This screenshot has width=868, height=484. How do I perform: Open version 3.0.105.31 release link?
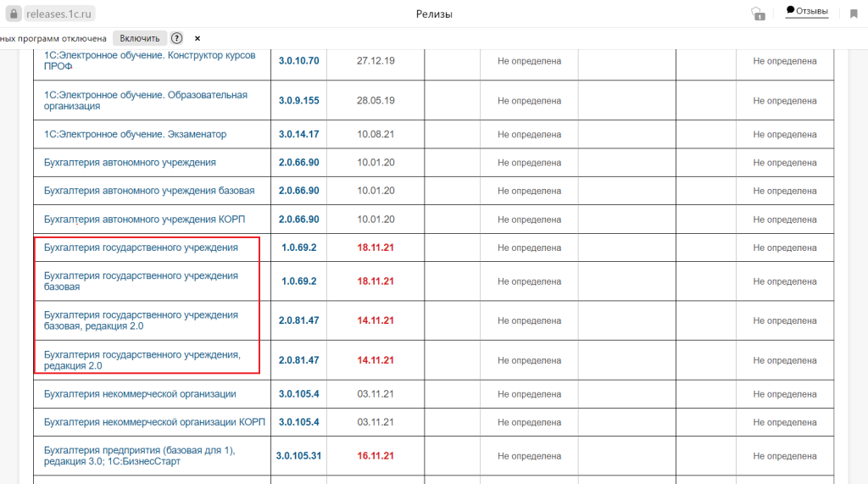pyautogui.click(x=298, y=455)
